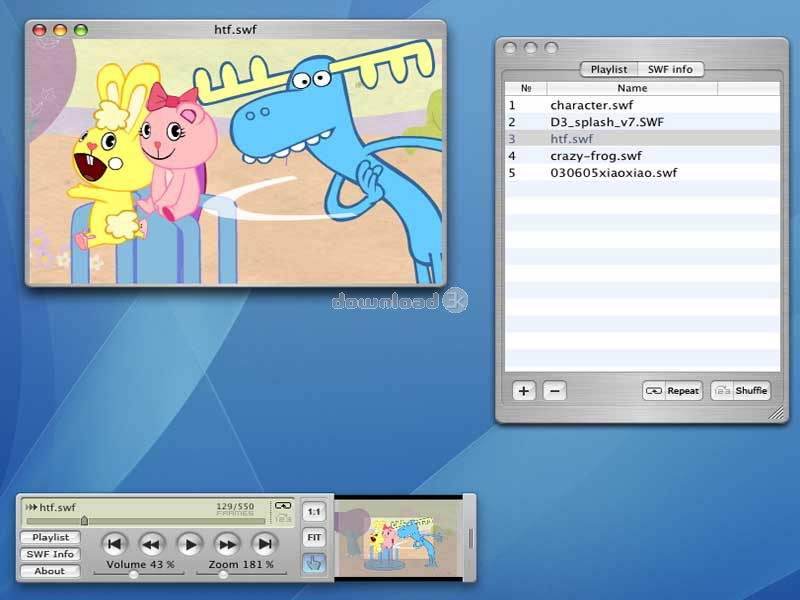Adjust the Volume slider knob

point(133,574)
